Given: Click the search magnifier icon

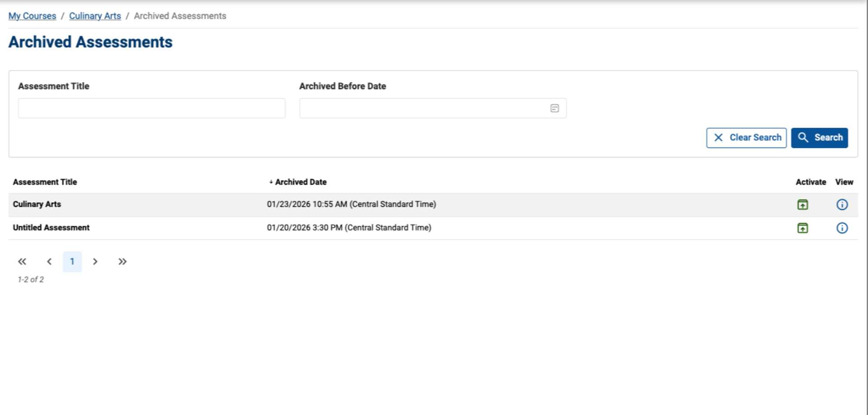Looking at the screenshot, I should [804, 138].
